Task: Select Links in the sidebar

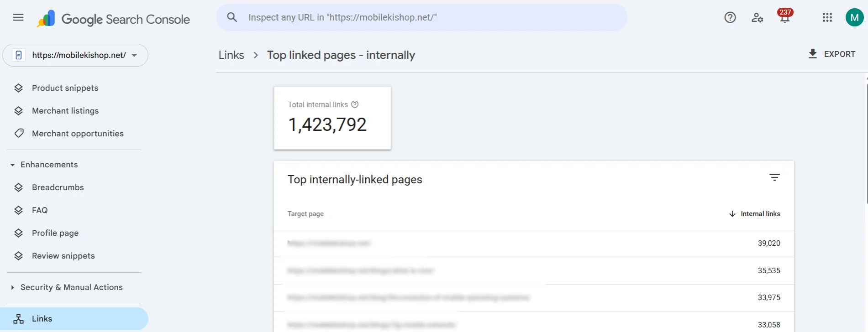Action: [x=42, y=318]
